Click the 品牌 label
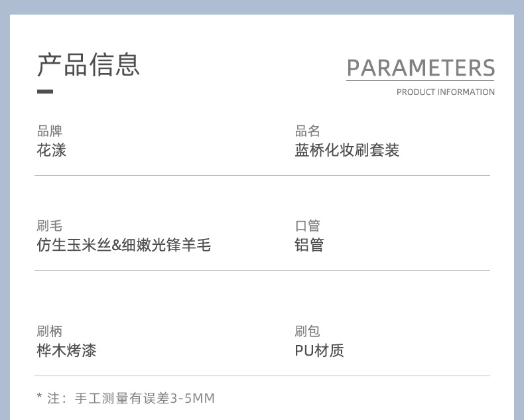The width and height of the screenshot is (524, 420). coord(49,131)
